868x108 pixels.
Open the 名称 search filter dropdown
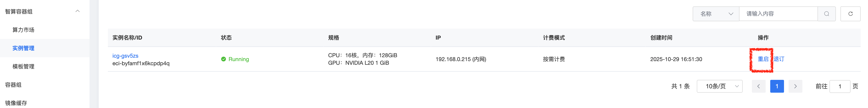716,14
